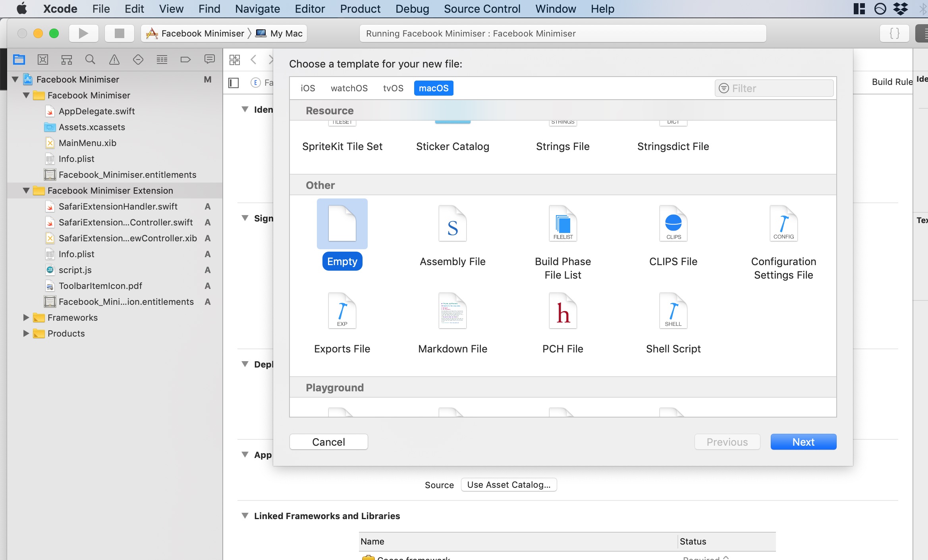Open the Navigate menu in menu bar
Screen dimensions: 928x560
click(x=257, y=9)
